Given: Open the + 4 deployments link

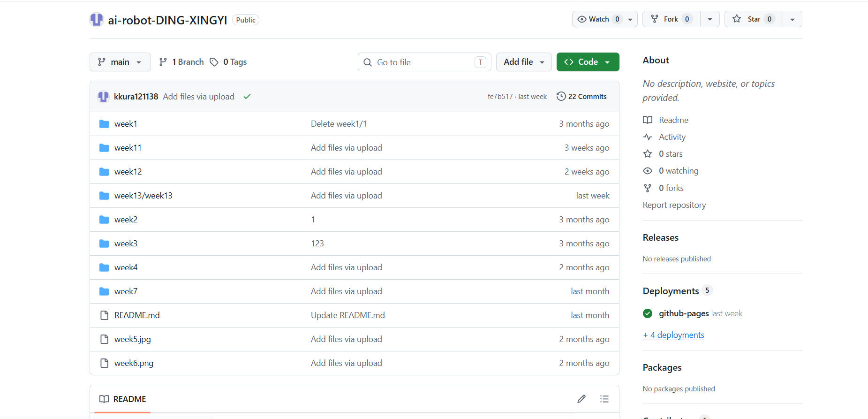Looking at the screenshot, I should pos(673,335).
